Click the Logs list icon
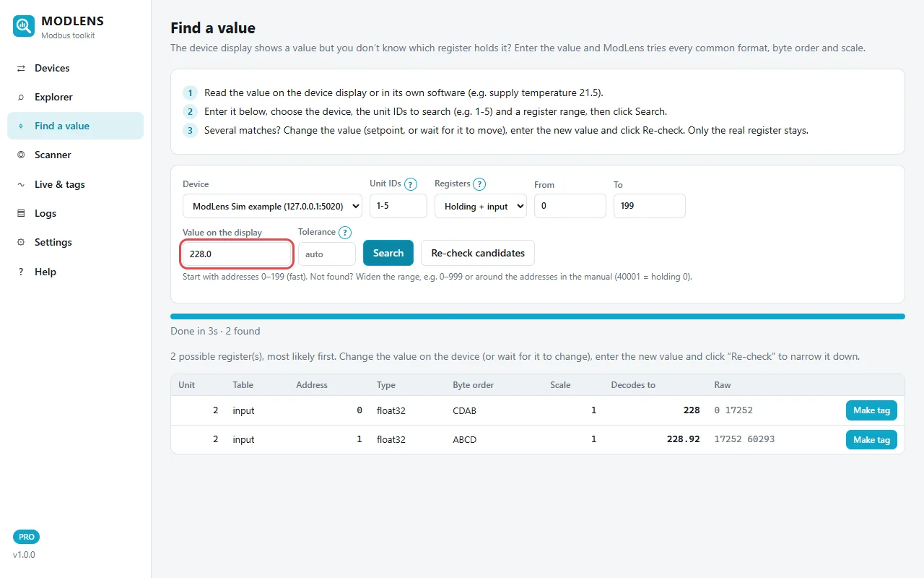Viewport: 924px width, 578px height. pos(21,213)
